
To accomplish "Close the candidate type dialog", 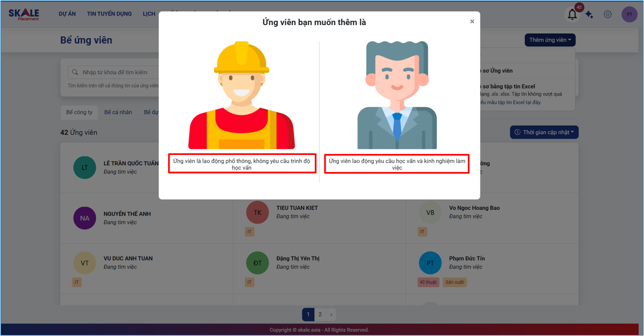I will (472, 22).
